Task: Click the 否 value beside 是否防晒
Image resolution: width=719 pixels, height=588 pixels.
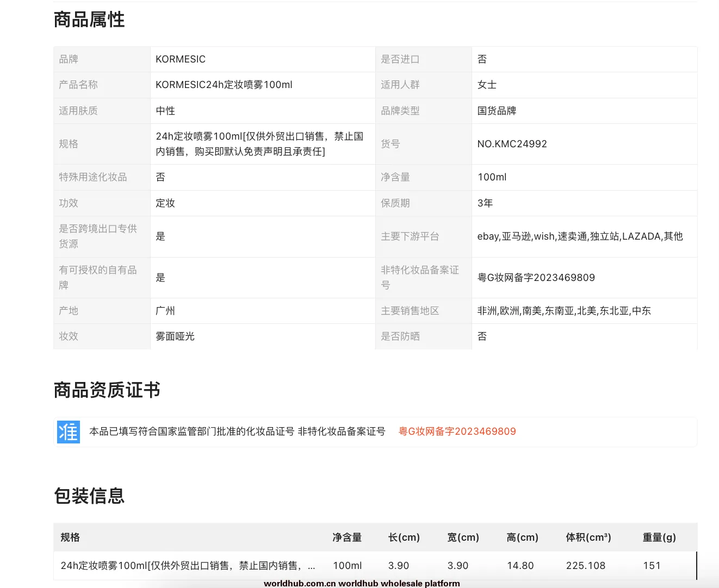Action: [x=482, y=336]
